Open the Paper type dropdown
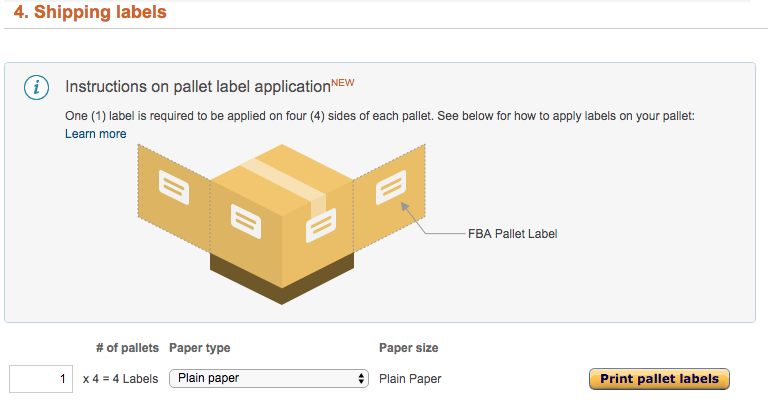The height and width of the screenshot is (419, 768). tap(269, 378)
